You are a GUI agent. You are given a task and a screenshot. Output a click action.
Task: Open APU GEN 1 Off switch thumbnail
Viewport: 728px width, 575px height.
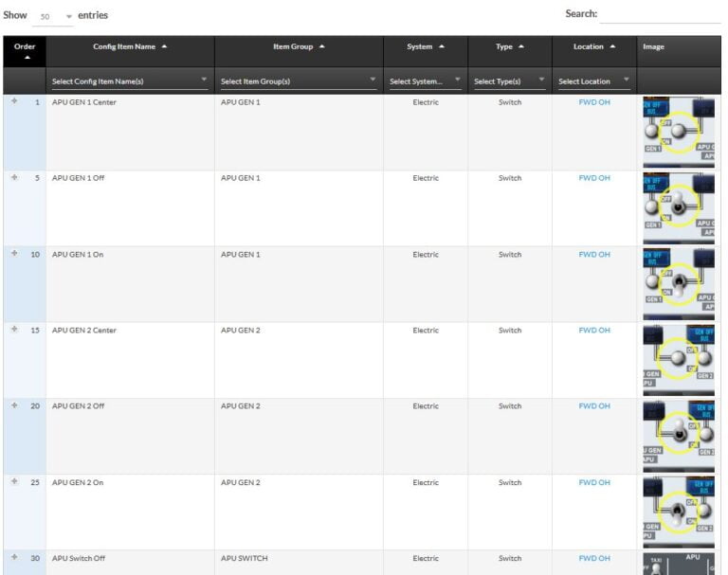[679, 207]
